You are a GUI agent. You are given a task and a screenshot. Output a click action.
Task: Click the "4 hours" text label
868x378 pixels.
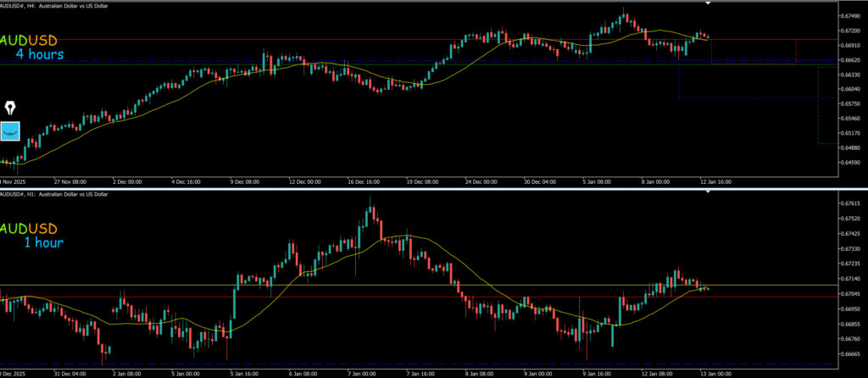(x=38, y=55)
